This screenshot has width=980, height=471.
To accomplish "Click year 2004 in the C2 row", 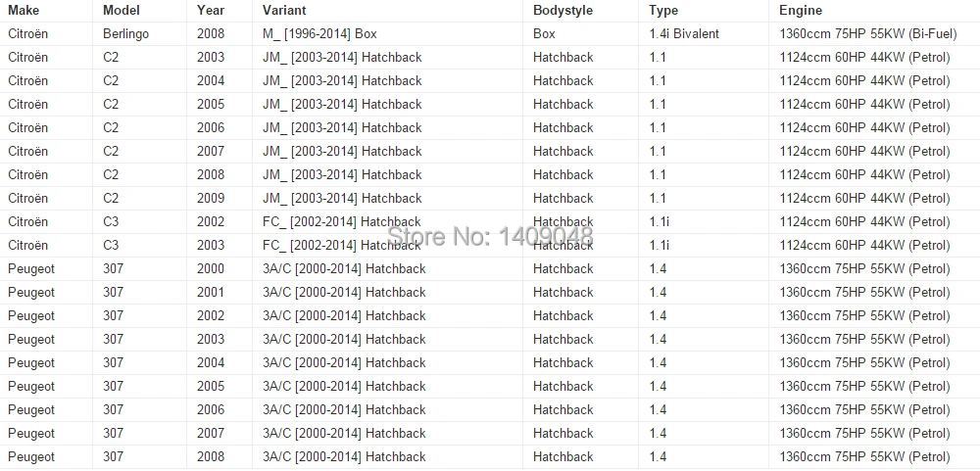I will tap(211, 80).
